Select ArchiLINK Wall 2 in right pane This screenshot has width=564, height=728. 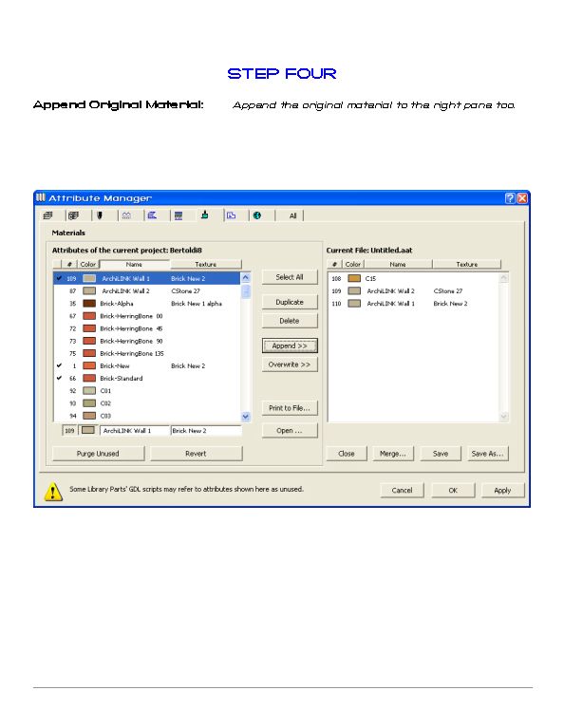point(413,291)
